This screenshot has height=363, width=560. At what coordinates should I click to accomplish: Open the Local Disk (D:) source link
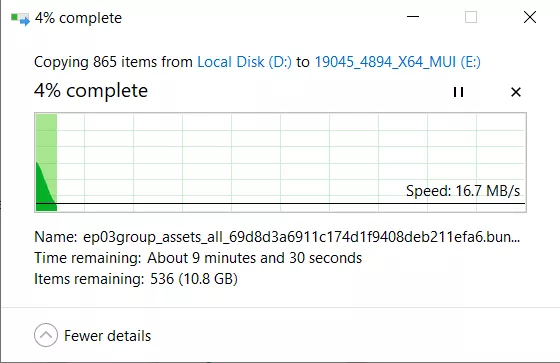245,62
